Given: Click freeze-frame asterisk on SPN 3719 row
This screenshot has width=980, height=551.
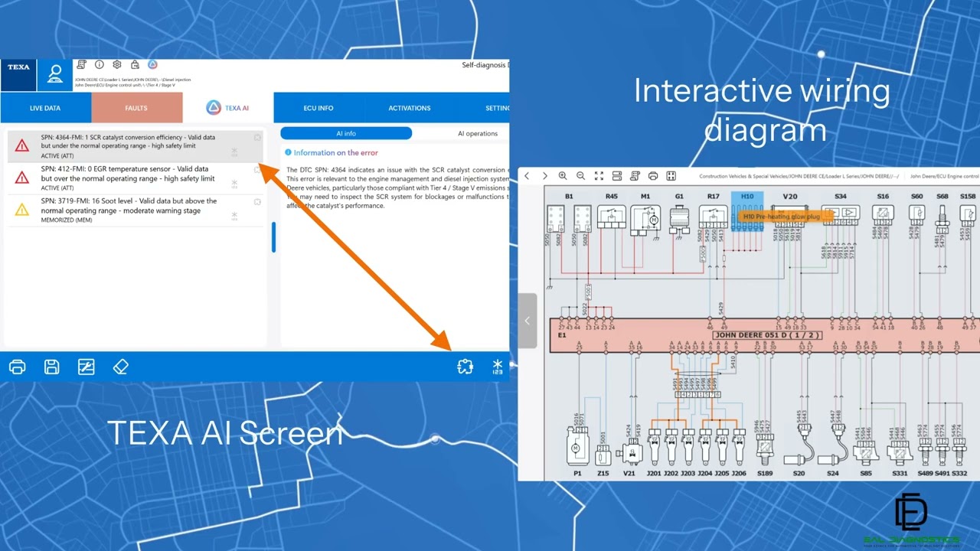Looking at the screenshot, I should (234, 217).
